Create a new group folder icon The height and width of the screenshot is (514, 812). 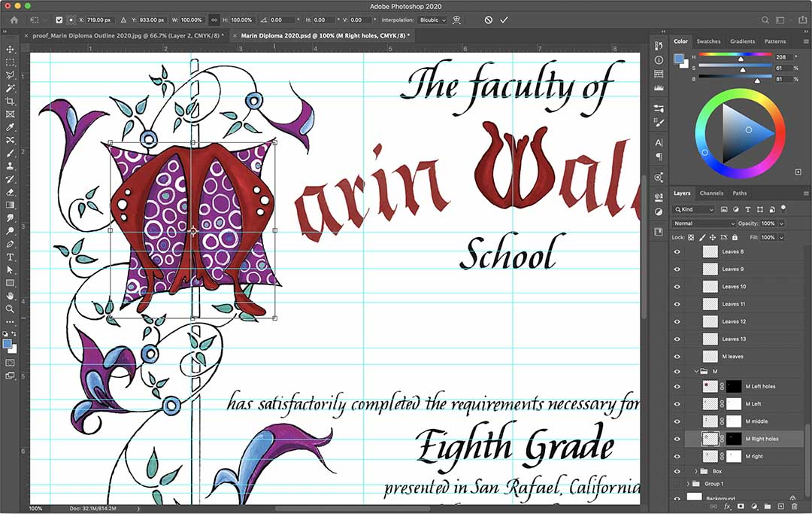tap(768, 506)
